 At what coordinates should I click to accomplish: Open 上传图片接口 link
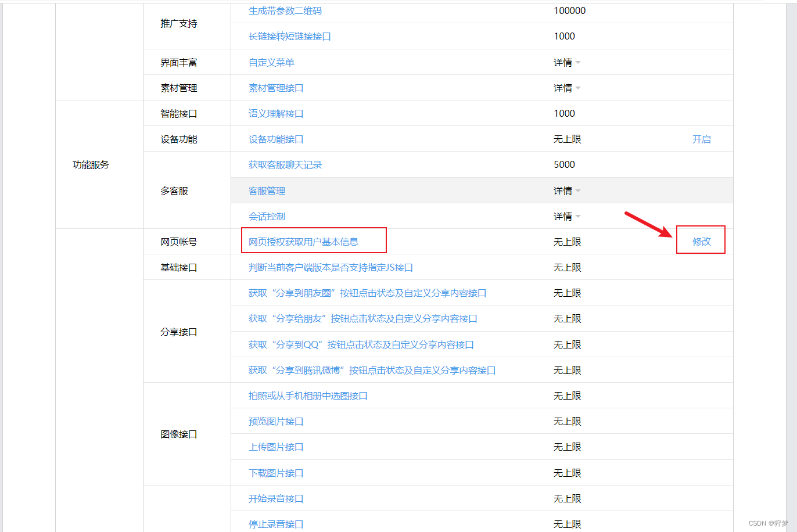(276, 447)
